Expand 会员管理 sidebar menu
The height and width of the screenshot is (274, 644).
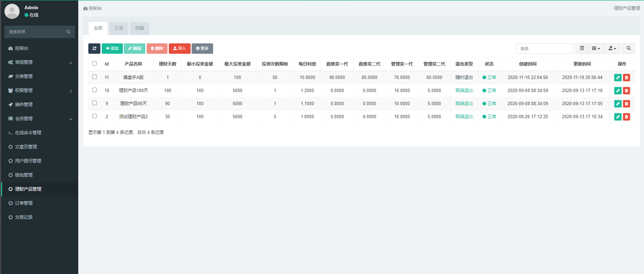[39, 119]
